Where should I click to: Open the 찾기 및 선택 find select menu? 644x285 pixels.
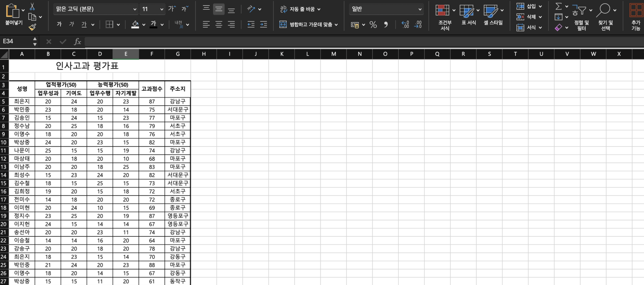pos(605,15)
